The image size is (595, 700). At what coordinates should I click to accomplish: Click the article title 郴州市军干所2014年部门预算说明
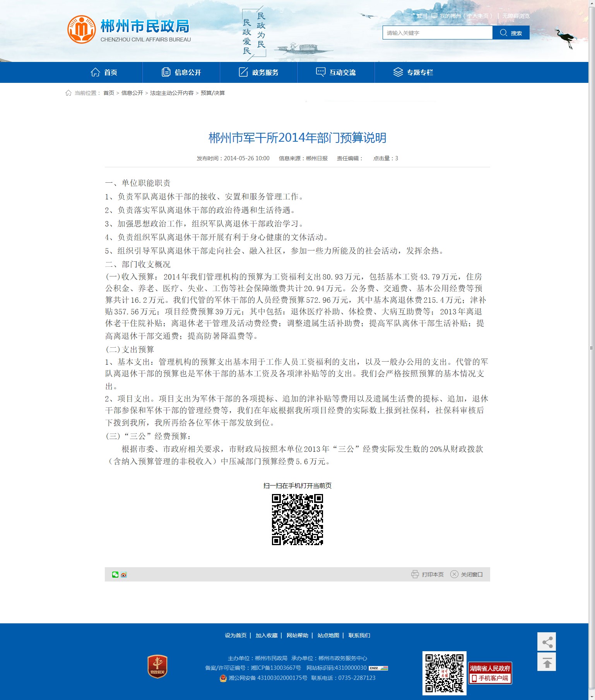click(x=297, y=138)
